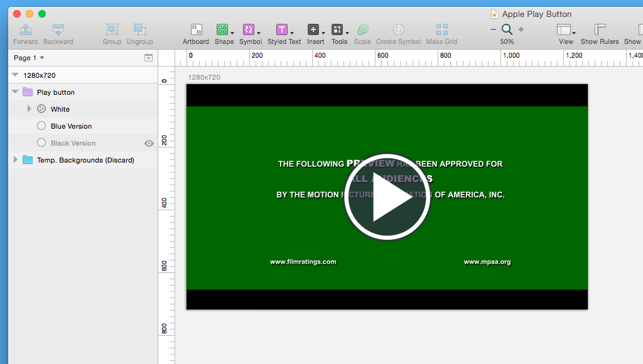This screenshot has width=643, height=364.
Task: Zoom in with the plus button
Action: point(521,29)
